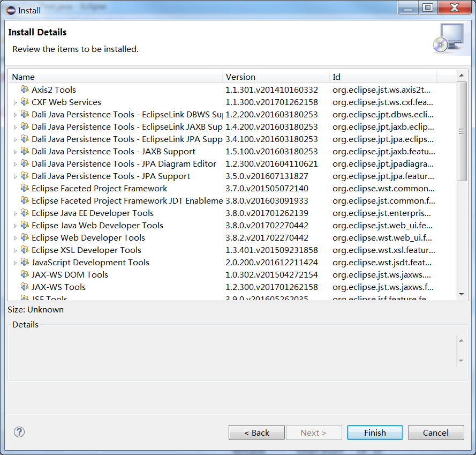This screenshot has height=455, width=476.
Task: Click the id org.eclipse.jst.ws.cxf.fea...
Action: pos(383,102)
